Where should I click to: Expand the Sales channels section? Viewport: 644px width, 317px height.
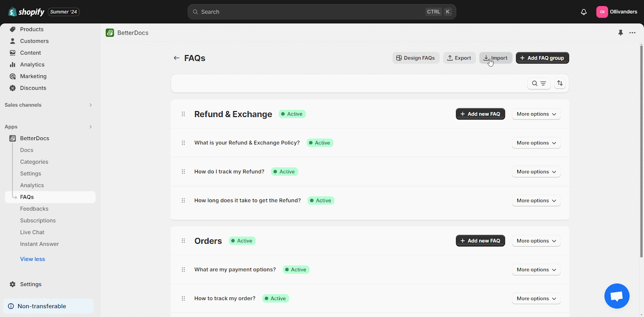click(x=91, y=105)
